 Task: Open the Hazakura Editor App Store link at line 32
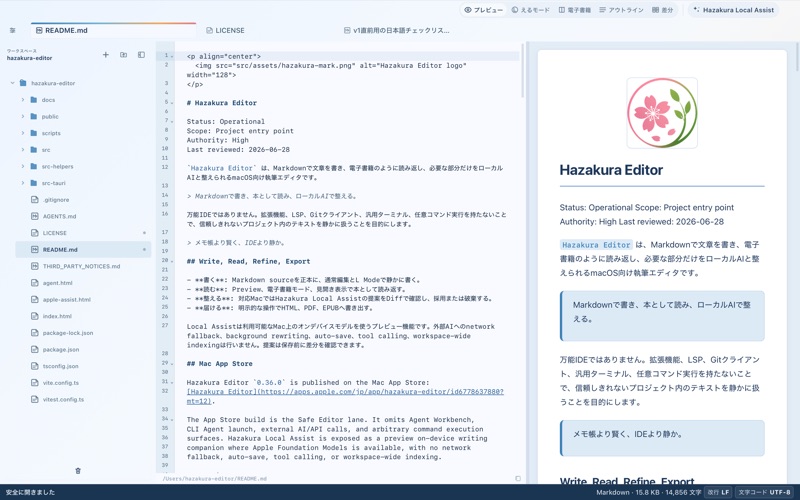(x=345, y=396)
